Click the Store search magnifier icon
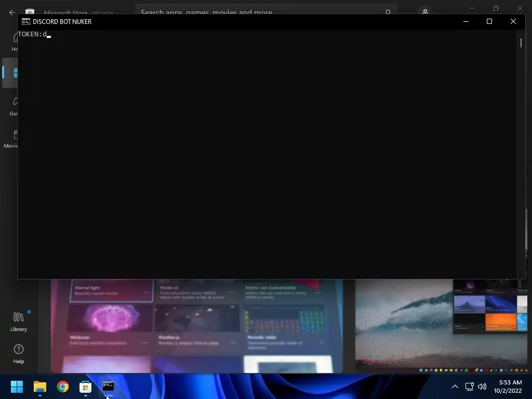The height and width of the screenshot is (399, 532). coord(388,12)
